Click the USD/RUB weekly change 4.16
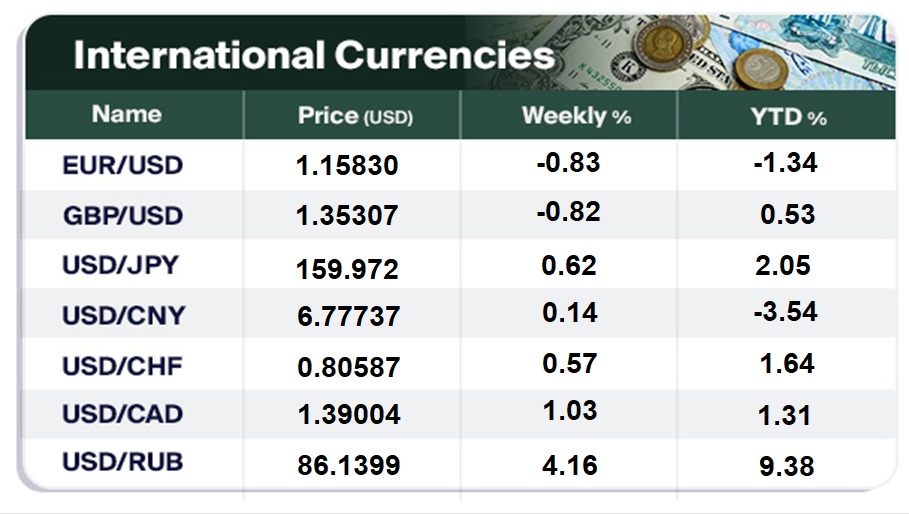The width and height of the screenshot is (909, 514). tap(569, 465)
